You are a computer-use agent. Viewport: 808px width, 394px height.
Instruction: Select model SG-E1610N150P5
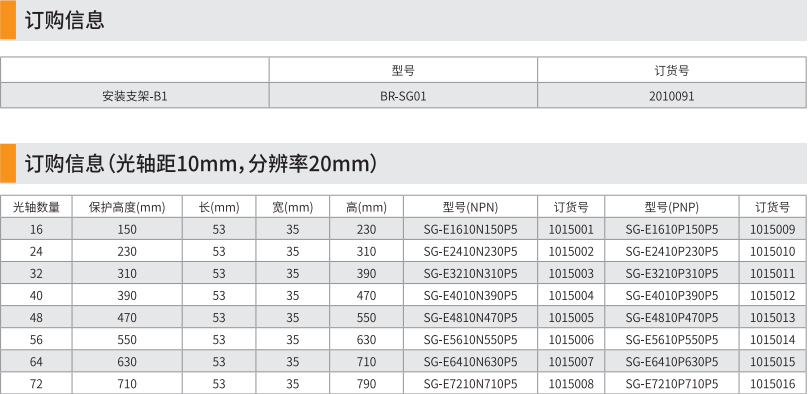click(x=470, y=230)
